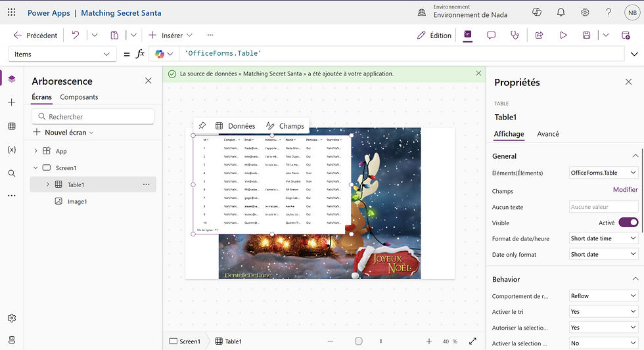This screenshot has width=644, height=350.
Task: Expand the Table1 tree node
Action: pos(47,185)
